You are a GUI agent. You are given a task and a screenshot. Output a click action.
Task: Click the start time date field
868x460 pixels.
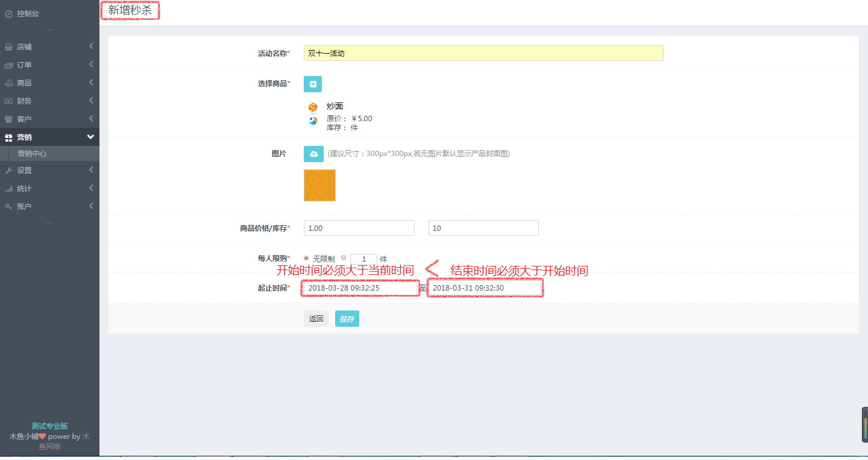(360, 288)
